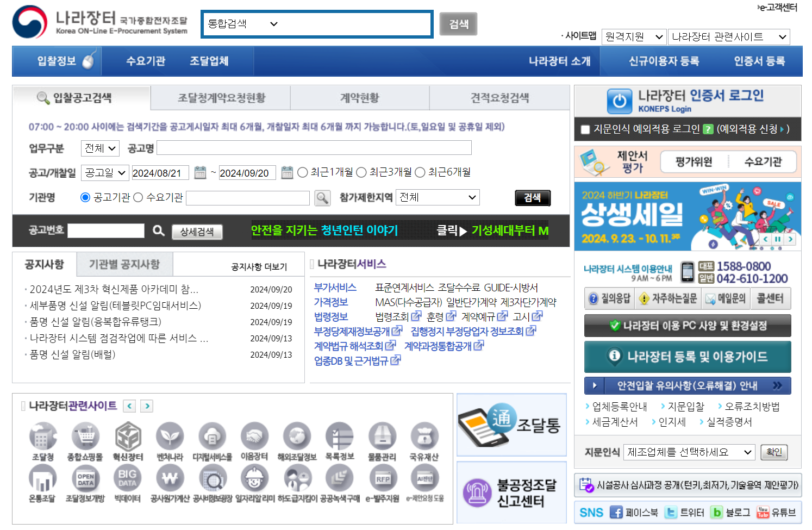Screen dimensions: 812x530
Task: Open the end-date calendar picker icon
Action: (x=287, y=172)
